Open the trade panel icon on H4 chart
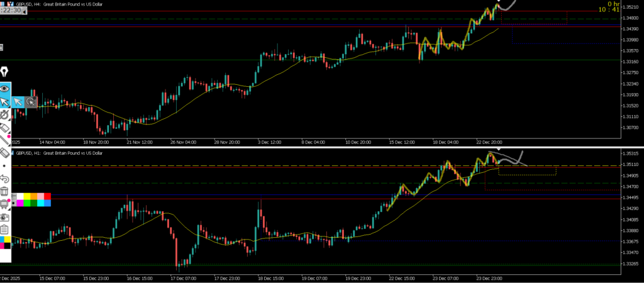This screenshot has width=644, height=283. point(2,47)
